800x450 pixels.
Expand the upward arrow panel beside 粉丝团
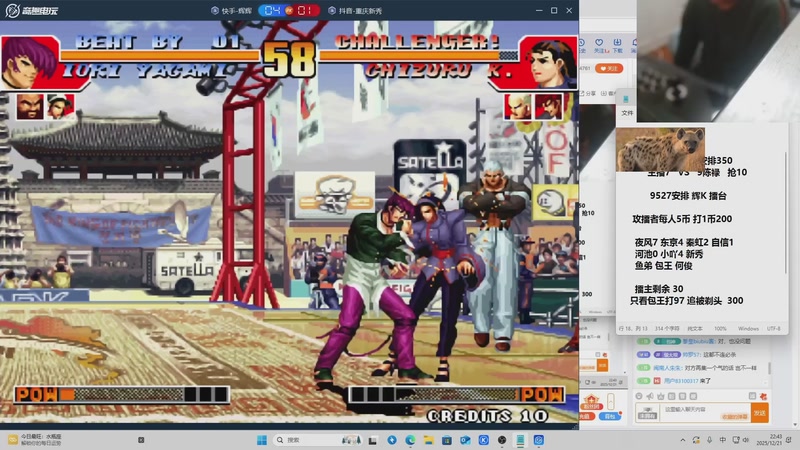pyautogui.click(x=611, y=402)
